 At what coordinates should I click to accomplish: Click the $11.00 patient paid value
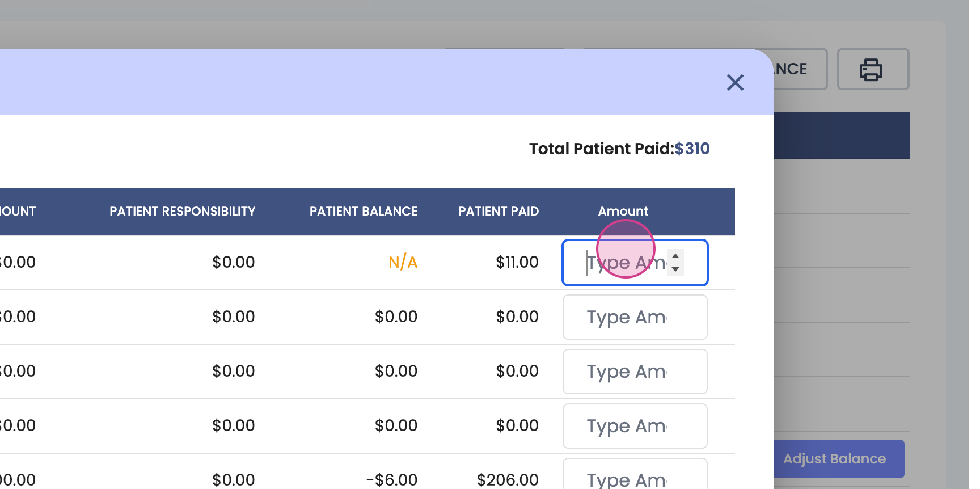(x=517, y=263)
